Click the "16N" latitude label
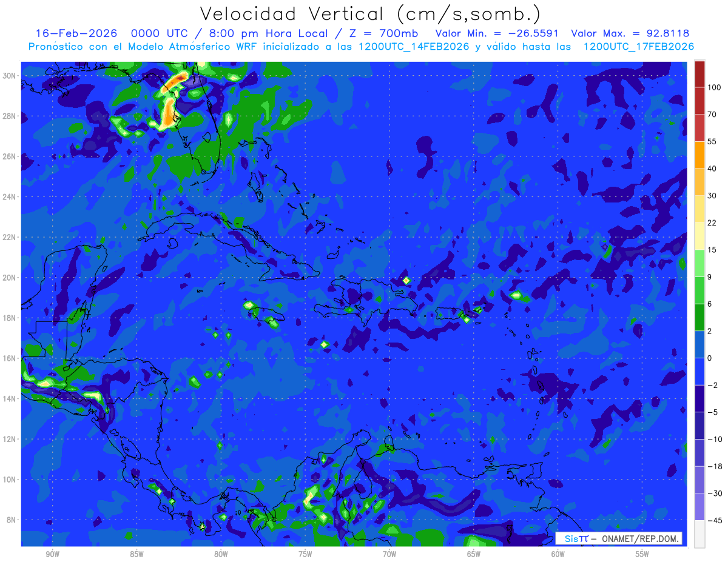 click(x=10, y=358)
